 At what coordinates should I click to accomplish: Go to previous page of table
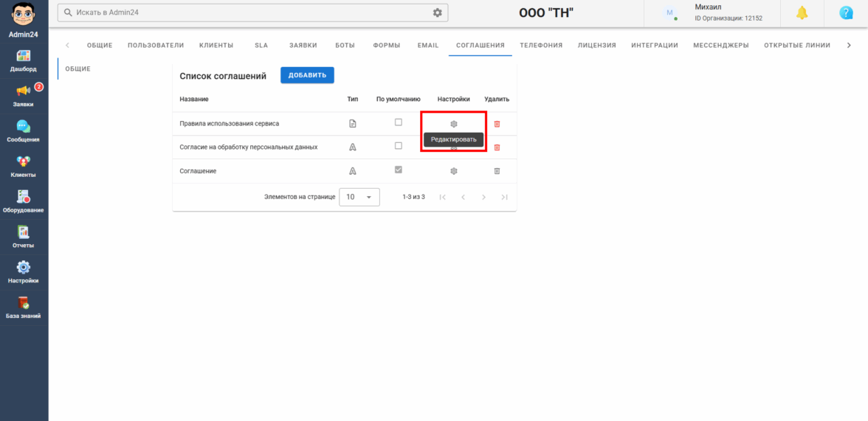point(463,197)
